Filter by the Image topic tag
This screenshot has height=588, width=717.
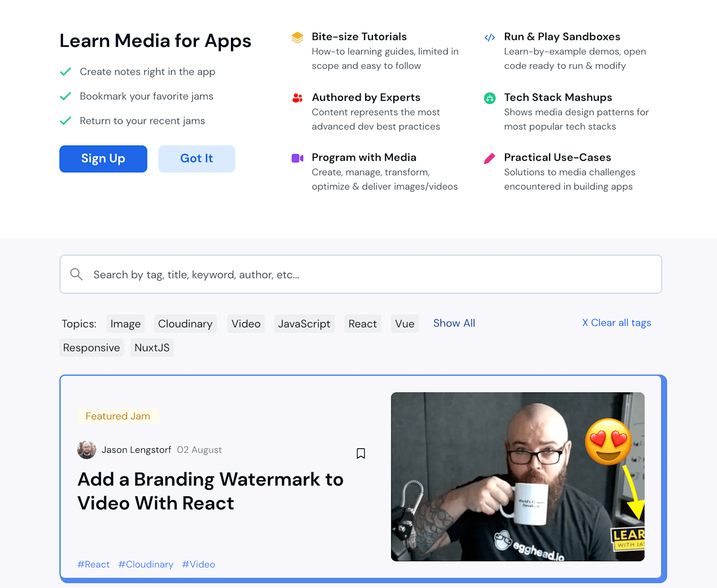click(125, 324)
